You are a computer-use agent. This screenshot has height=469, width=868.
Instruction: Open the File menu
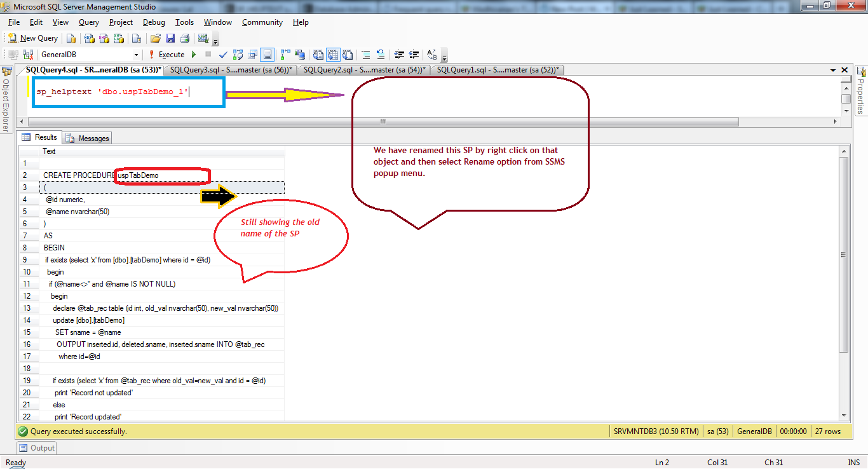pyautogui.click(x=14, y=22)
